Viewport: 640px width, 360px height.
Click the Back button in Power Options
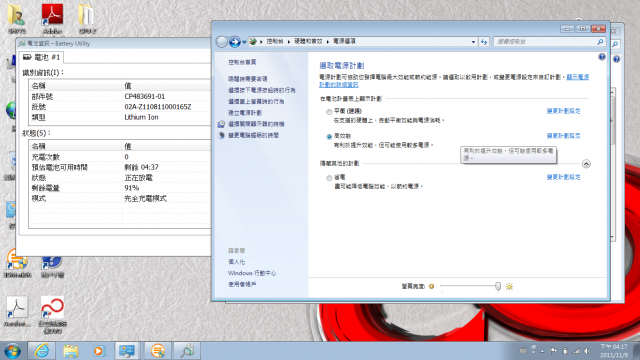pos(222,42)
